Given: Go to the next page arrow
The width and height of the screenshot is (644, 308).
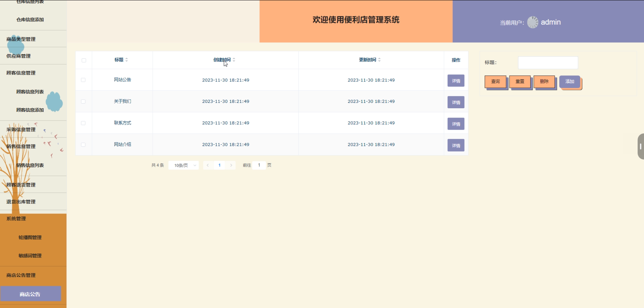Looking at the screenshot, I should click(x=231, y=165).
